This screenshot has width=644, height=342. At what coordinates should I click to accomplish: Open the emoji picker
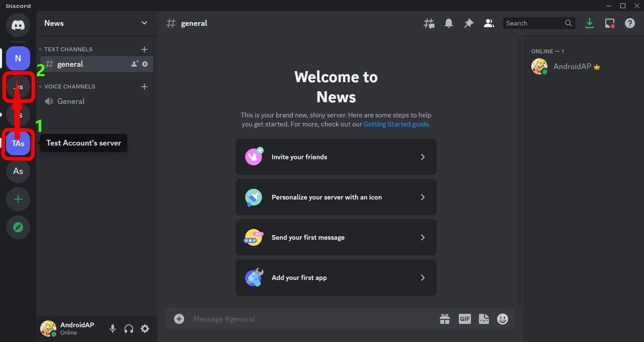point(503,319)
